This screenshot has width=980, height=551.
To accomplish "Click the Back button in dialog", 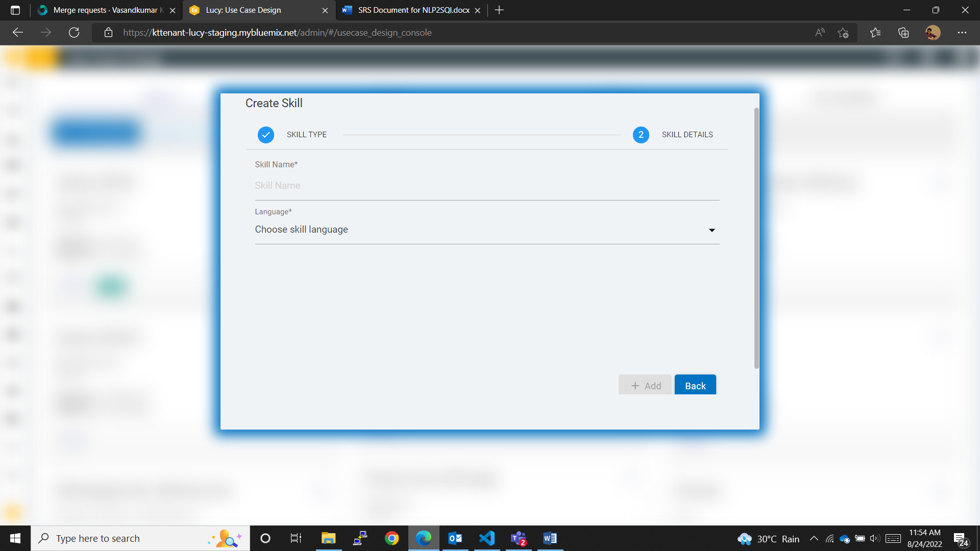I will 695,386.
